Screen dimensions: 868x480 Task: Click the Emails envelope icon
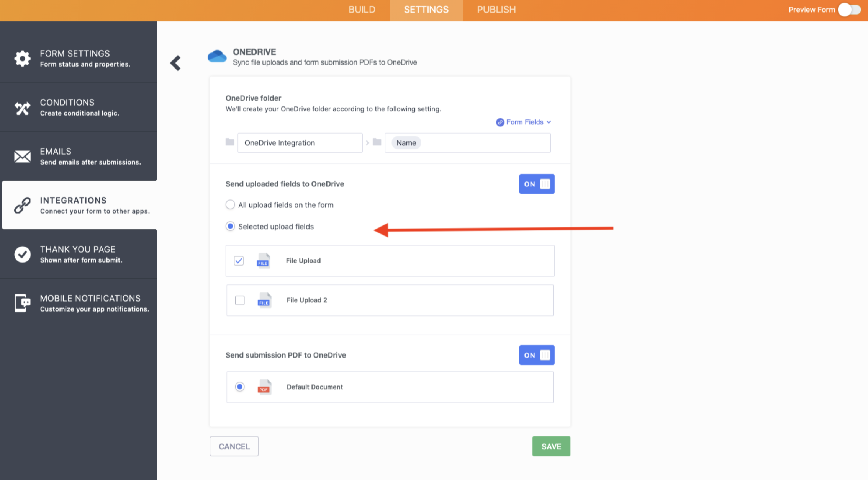click(x=22, y=157)
